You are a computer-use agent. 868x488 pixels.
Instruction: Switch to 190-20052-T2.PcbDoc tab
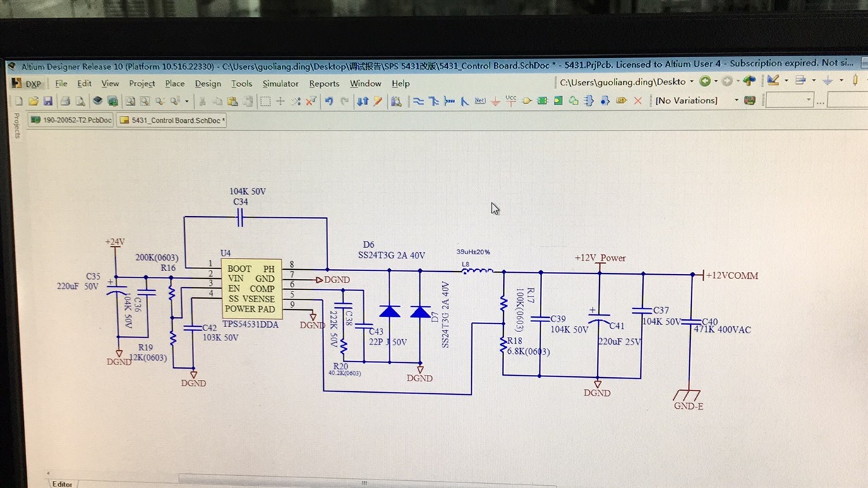71,120
